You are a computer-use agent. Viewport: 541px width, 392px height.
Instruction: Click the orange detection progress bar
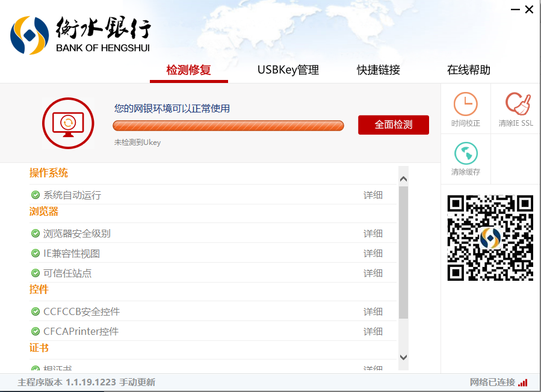point(228,125)
